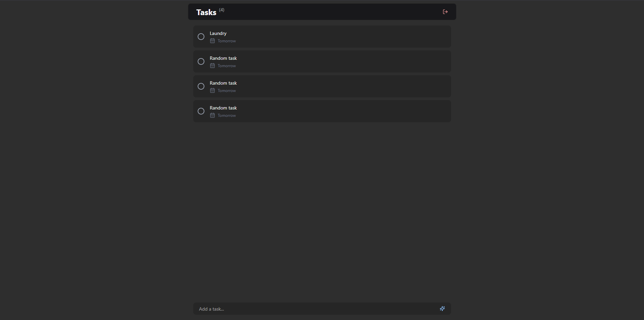This screenshot has height=320, width=644.
Task: Click the calendar icon of the first Random task
Action: (212, 66)
